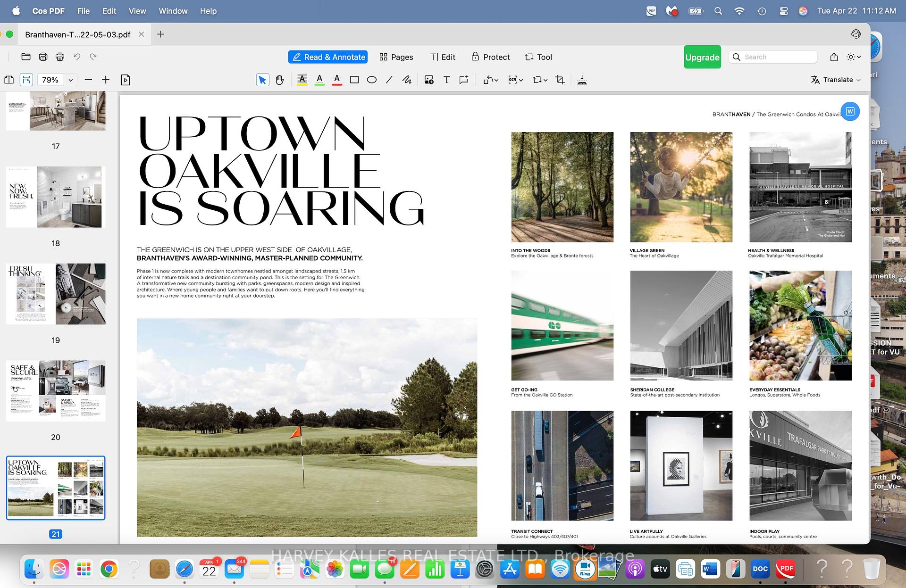906x588 pixels.
Task: Click the insert image stamp tool
Action: tap(429, 80)
